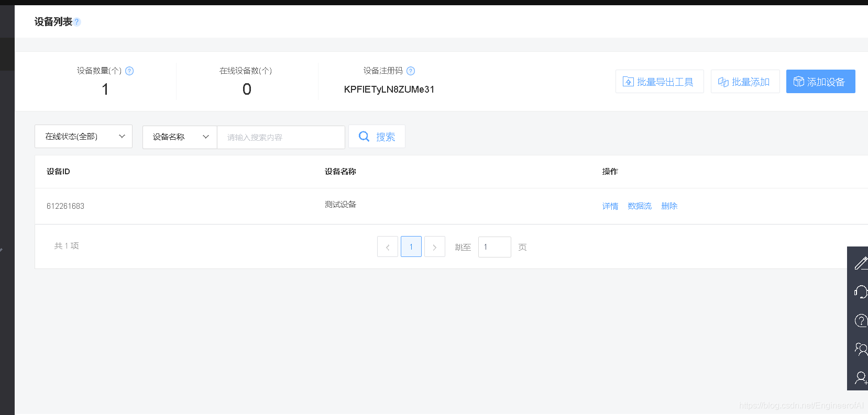868x415 pixels.
Task: Click the 设备ID column header
Action: pos(58,172)
